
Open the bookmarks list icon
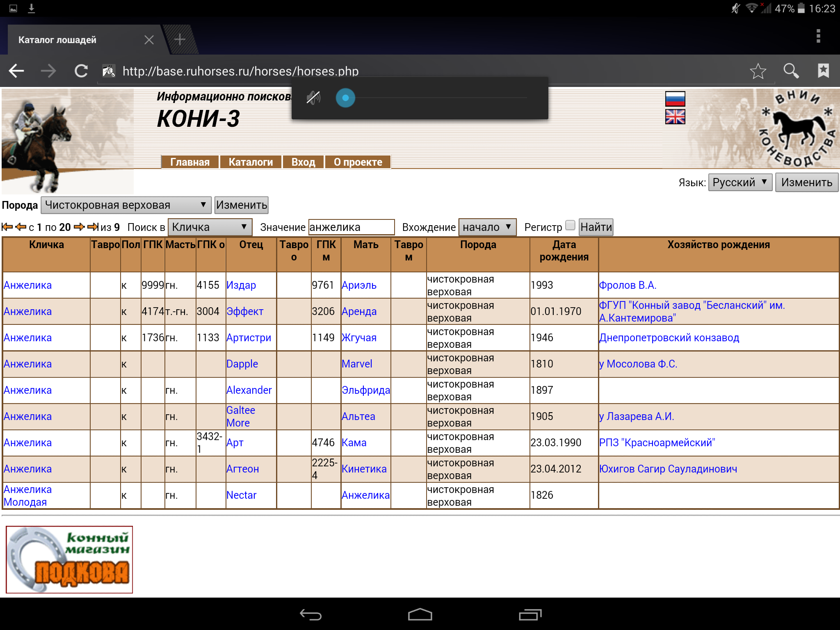(x=823, y=71)
